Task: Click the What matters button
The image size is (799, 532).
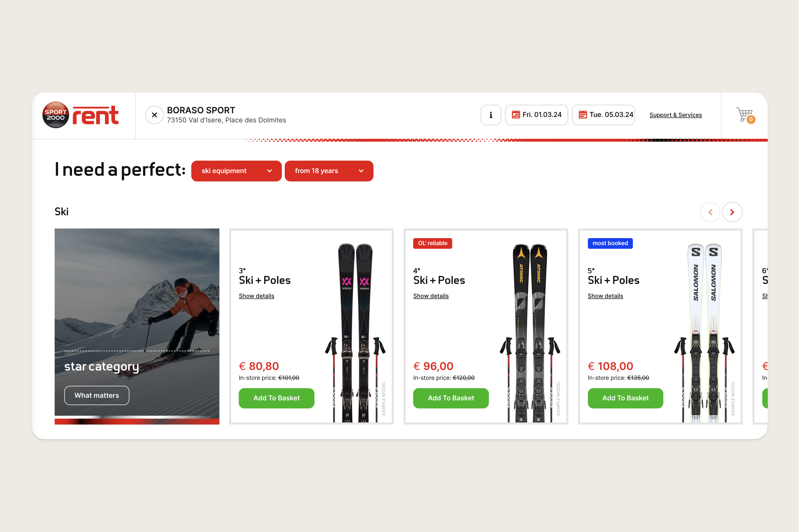Action: click(x=97, y=395)
